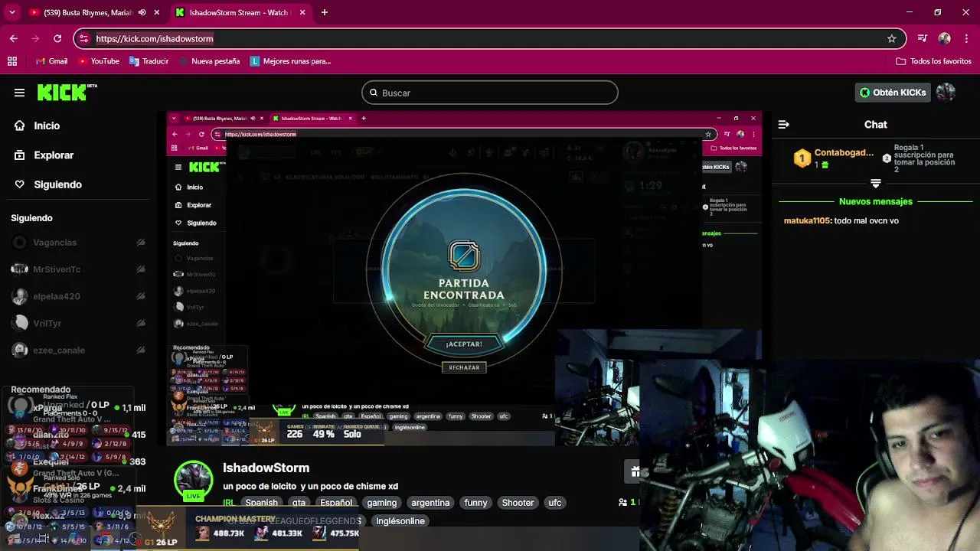Viewport: 980px width, 551px height.
Task: Select the Inglésonline tag
Action: click(x=400, y=521)
